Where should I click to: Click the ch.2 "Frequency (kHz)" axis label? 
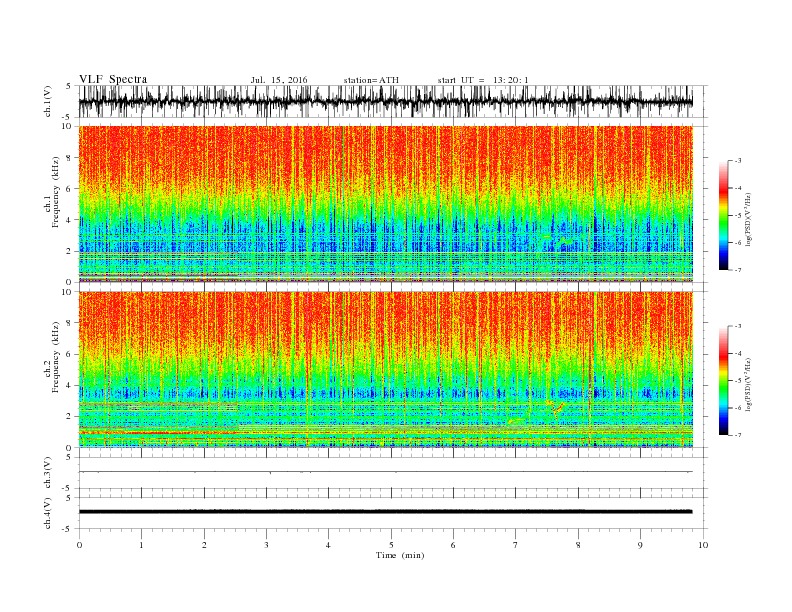click(x=56, y=358)
